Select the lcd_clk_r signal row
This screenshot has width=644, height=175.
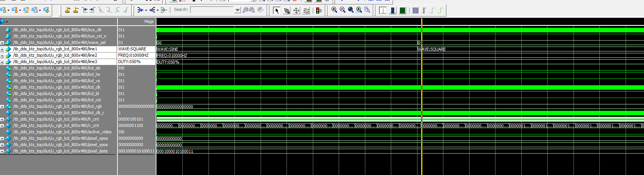pos(59,113)
